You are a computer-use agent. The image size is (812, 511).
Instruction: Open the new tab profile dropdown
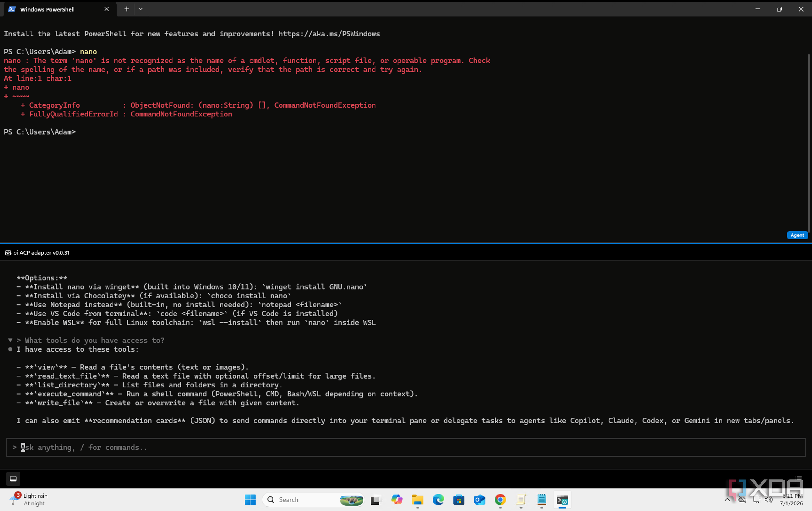click(x=141, y=9)
